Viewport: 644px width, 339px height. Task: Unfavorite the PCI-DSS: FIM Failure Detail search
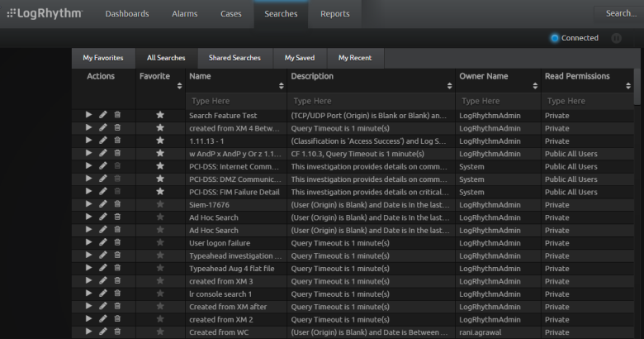point(160,192)
